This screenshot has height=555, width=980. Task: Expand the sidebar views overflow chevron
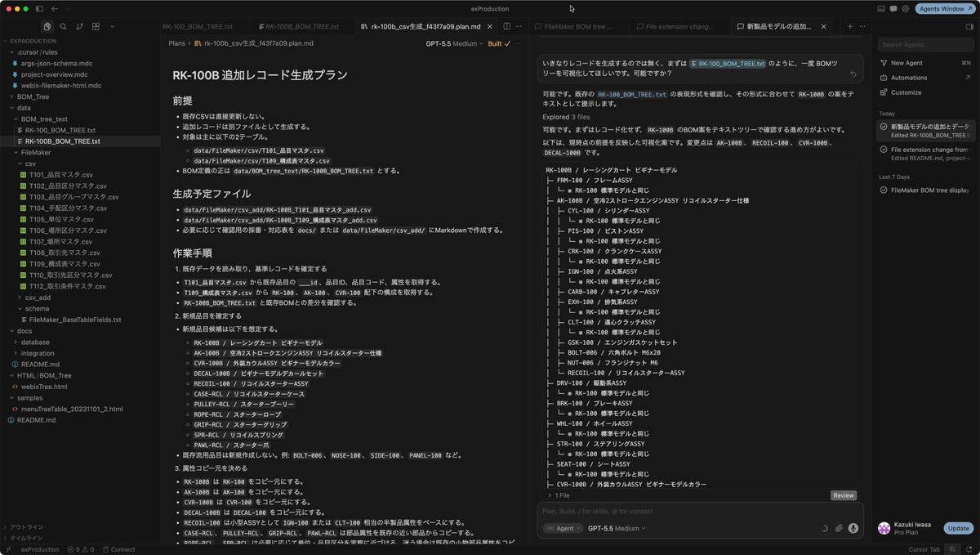click(111, 27)
